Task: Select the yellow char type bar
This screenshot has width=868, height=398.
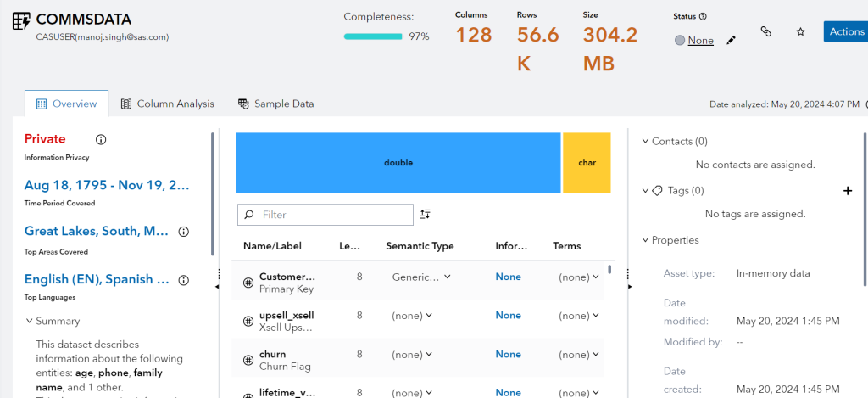Action: 587,163
